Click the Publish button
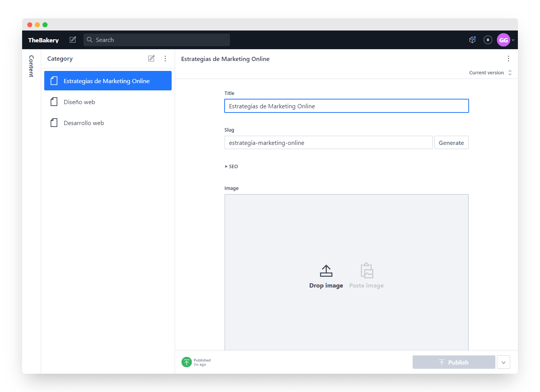 pos(454,362)
